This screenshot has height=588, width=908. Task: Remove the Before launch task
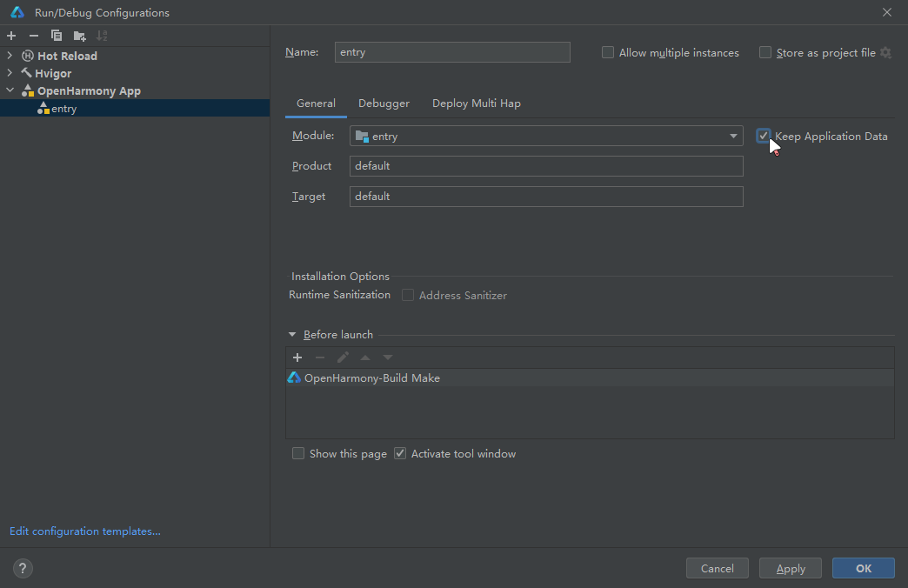320,357
